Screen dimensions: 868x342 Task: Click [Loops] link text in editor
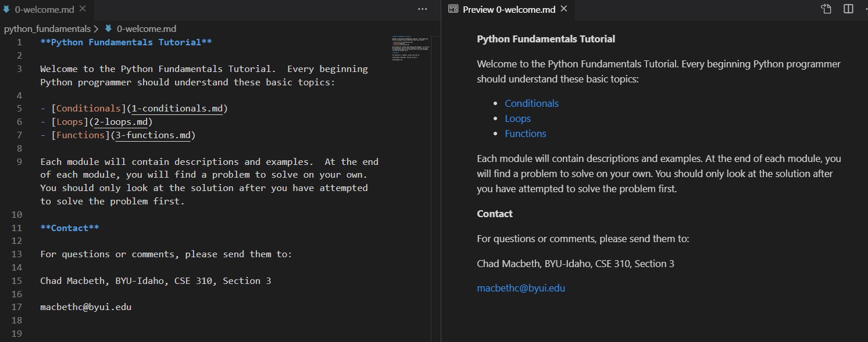[x=70, y=122]
